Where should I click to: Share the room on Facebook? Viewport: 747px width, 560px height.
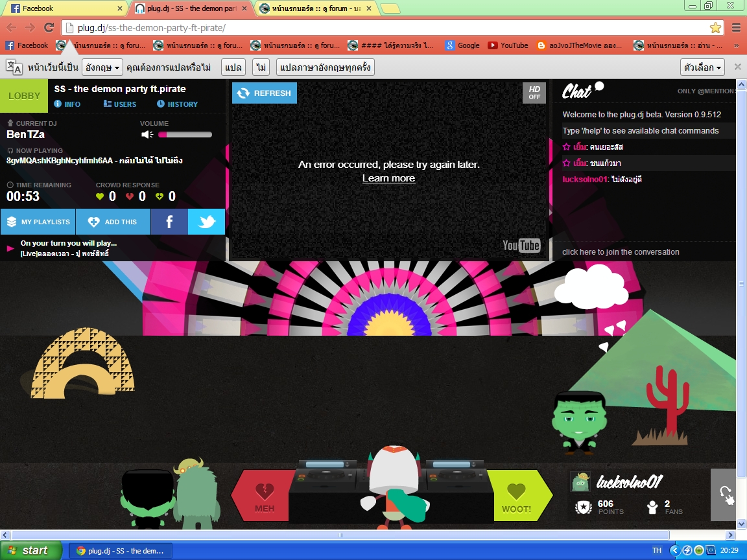click(x=169, y=222)
